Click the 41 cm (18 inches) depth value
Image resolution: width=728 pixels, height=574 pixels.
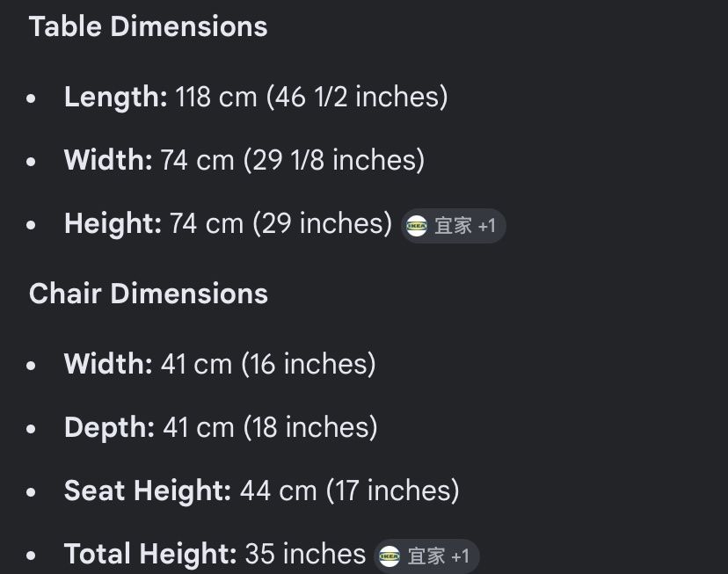(x=270, y=427)
